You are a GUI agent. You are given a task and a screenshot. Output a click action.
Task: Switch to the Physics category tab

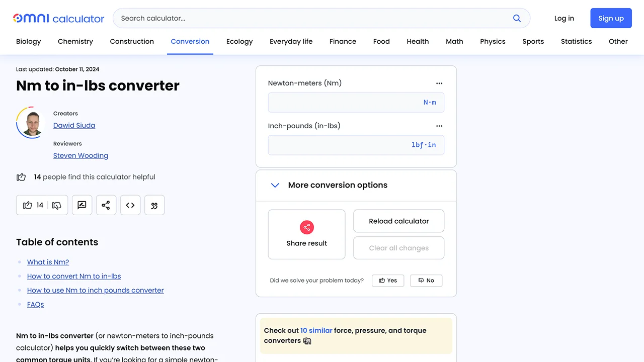[x=492, y=41]
